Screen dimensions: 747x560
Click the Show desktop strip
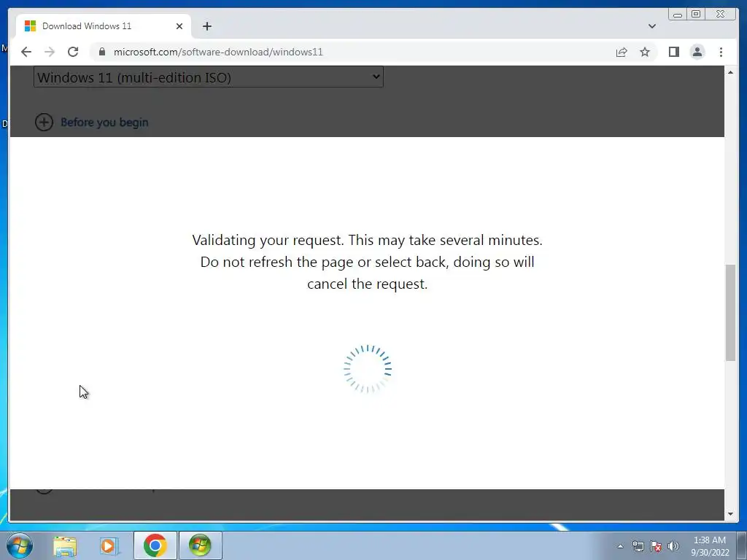click(742, 546)
